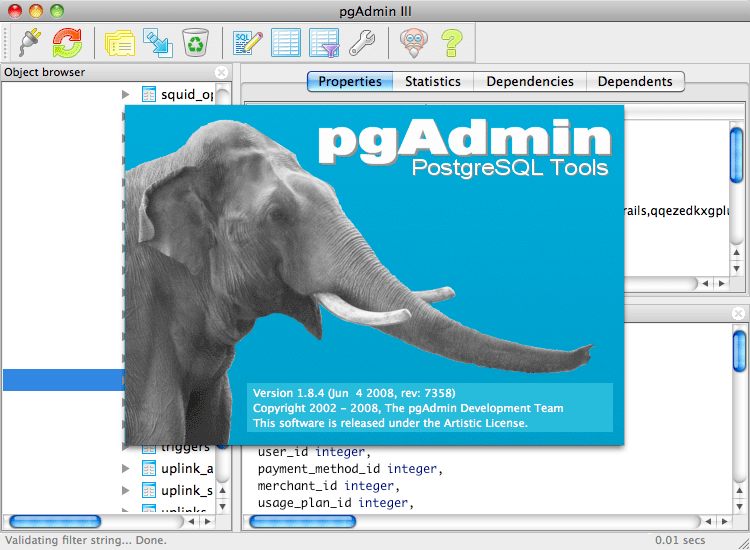Open the Dependents tab
Viewport: 750px width, 550px height.
pos(635,81)
